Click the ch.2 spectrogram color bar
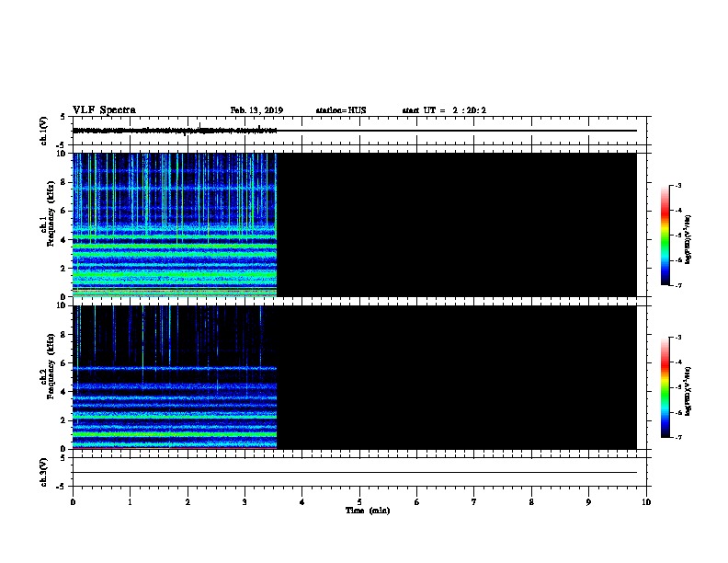The height and width of the screenshot is (563, 728). click(665, 387)
